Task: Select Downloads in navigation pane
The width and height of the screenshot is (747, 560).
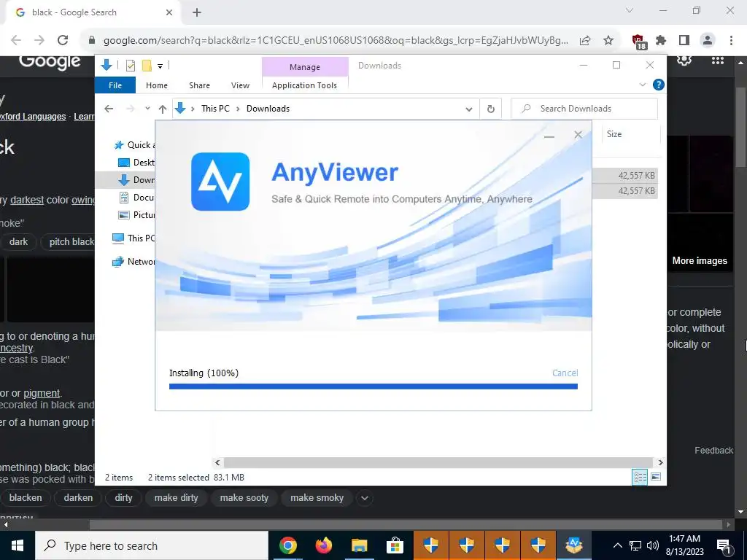Action: coord(136,180)
